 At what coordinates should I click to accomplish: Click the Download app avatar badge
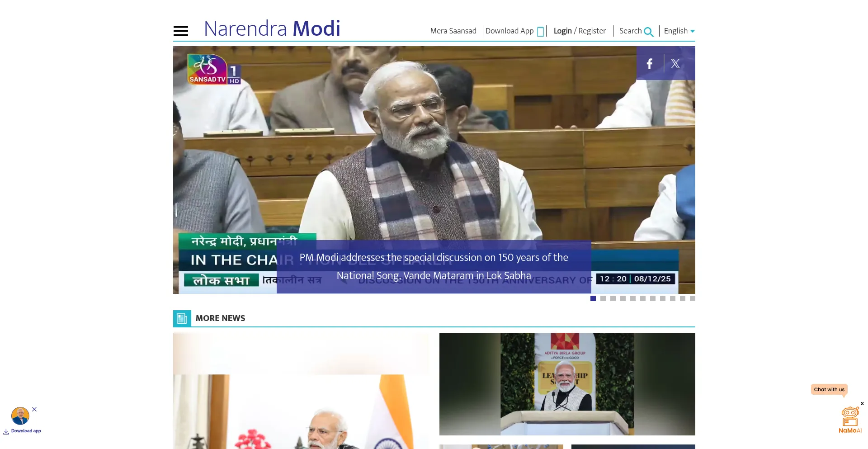(x=20, y=416)
